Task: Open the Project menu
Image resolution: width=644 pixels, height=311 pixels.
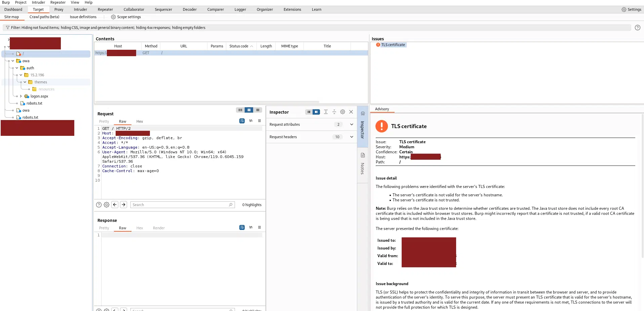Action: coord(21,2)
